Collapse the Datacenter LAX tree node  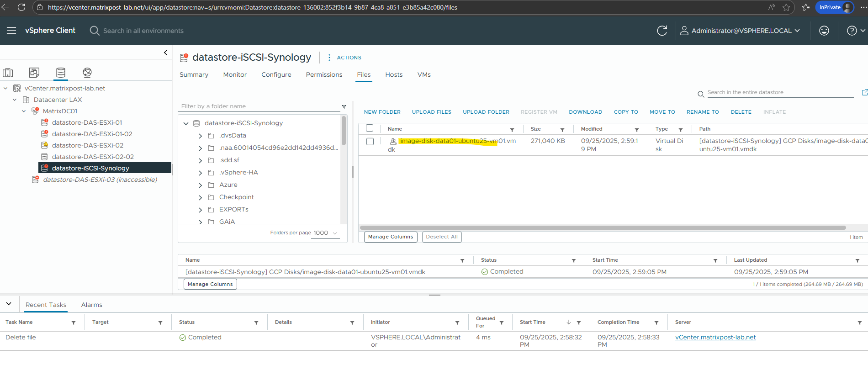pyautogui.click(x=15, y=100)
